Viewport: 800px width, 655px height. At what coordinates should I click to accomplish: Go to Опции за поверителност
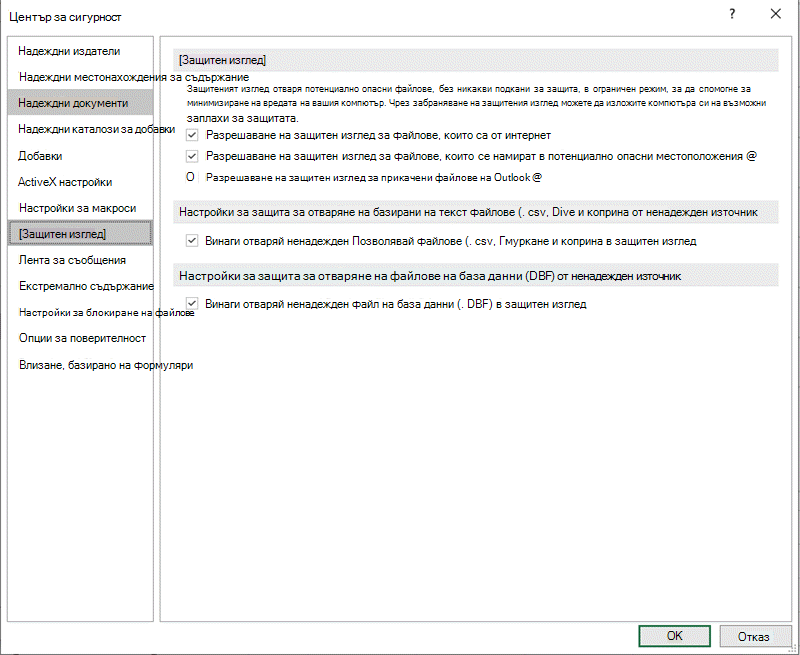click(x=82, y=338)
